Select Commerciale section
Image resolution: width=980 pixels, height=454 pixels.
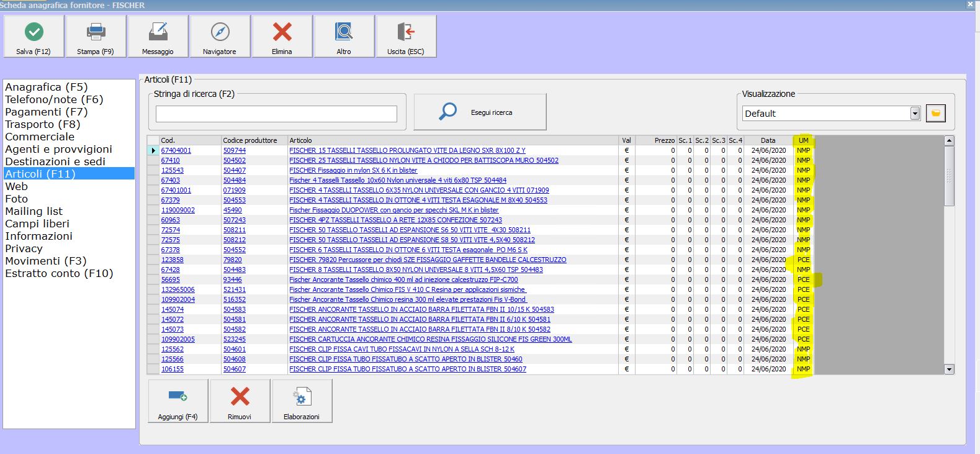pyautogui.click(x=40, y=137)
